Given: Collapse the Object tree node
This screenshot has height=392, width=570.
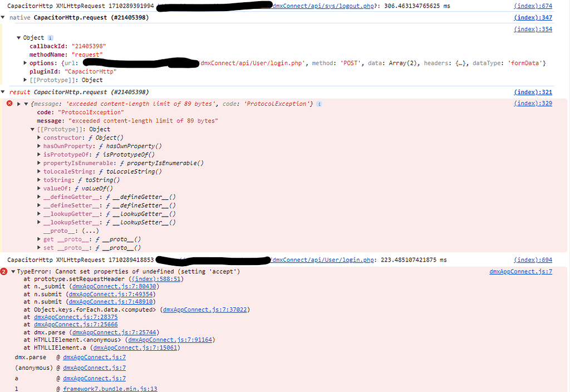Looking at the screenshot, I should pos(18,38).
